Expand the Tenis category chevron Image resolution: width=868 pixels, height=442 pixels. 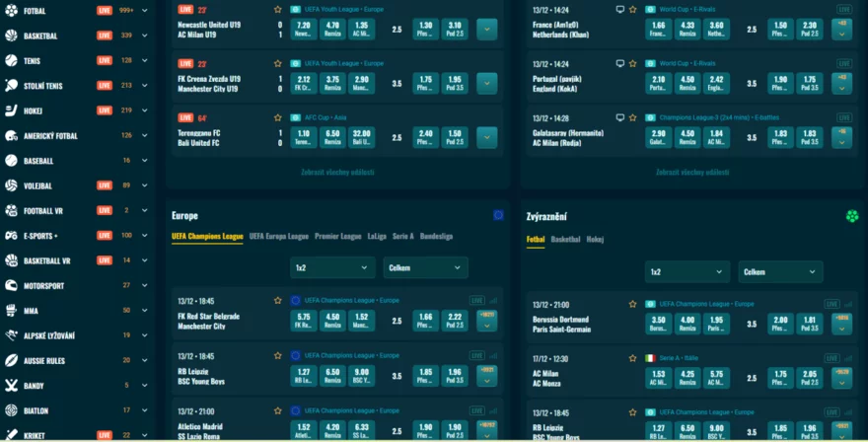[145, 61]
